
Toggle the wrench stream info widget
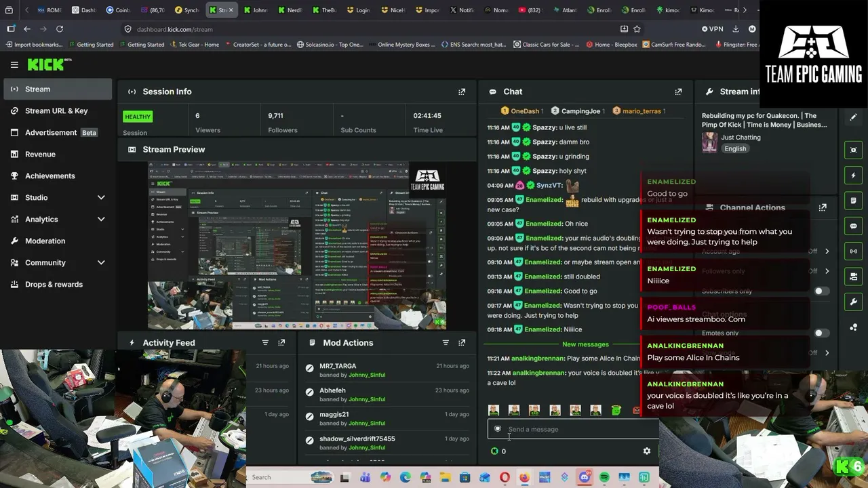853,302
